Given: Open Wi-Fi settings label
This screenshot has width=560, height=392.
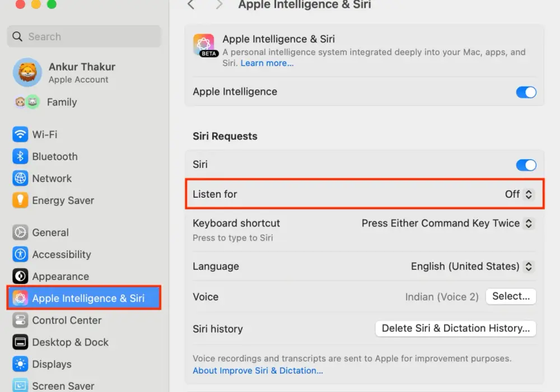Looking at the screenshot, I should (x=45, y=134).
